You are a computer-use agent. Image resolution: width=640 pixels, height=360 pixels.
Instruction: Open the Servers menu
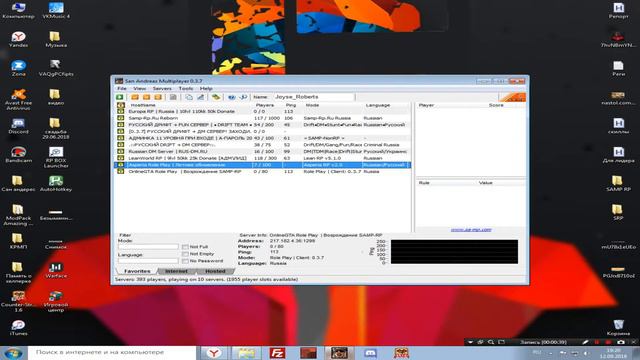click(x=162, y=89)
